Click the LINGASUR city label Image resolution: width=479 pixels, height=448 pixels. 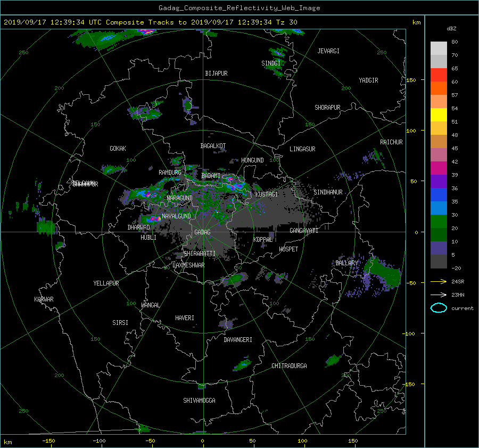[x=302, y=149]
